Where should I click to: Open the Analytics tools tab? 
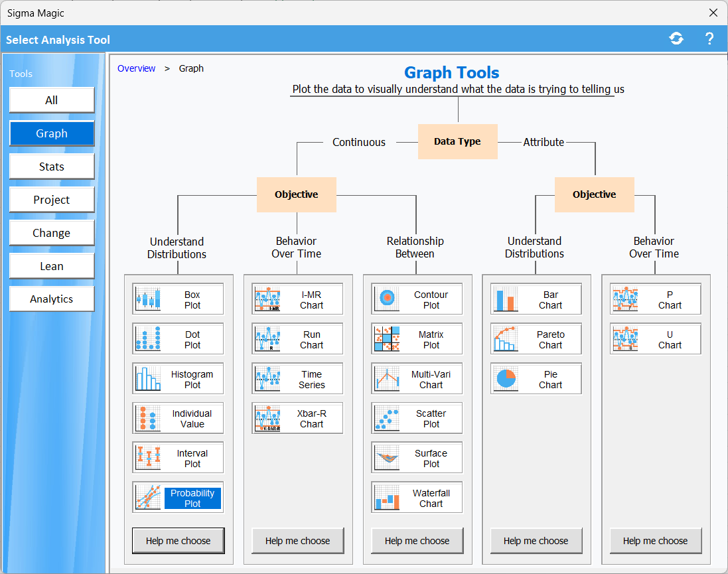52,299
